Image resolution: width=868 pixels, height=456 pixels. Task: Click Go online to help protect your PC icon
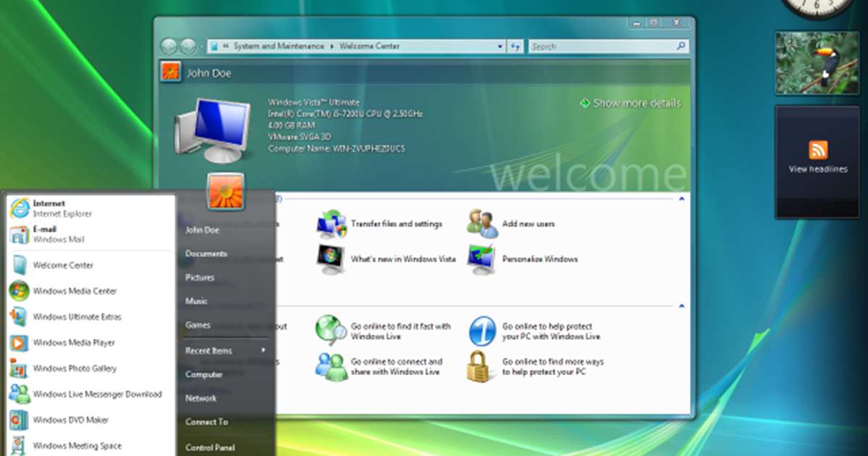click(482, 331)
